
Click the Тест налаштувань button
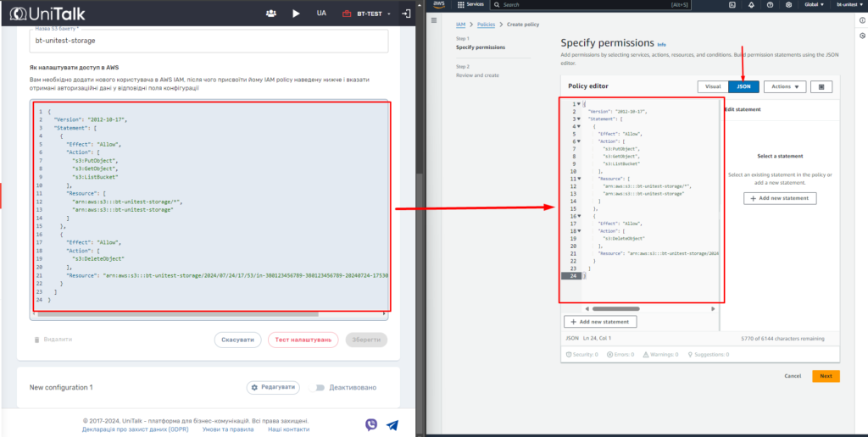303,340
